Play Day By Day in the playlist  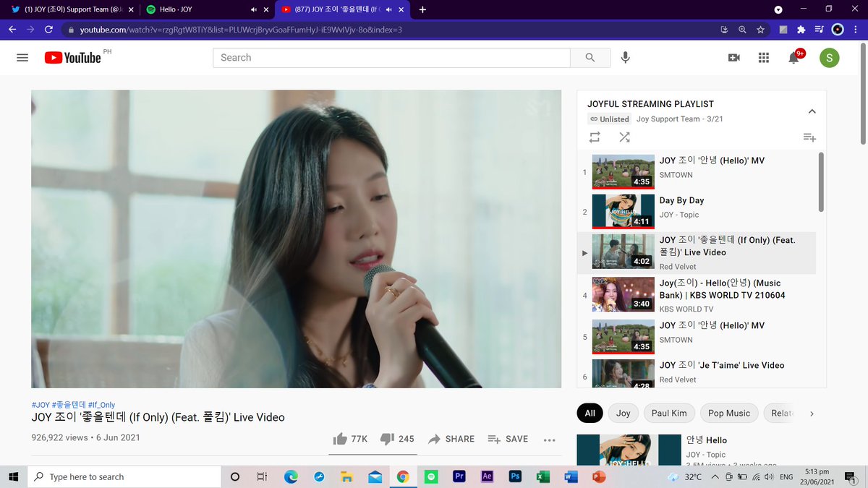697,211
